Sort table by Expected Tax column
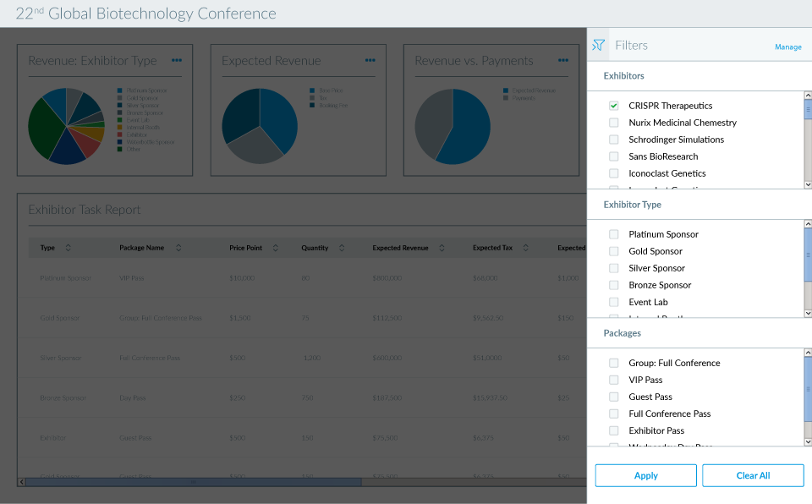 (525, 248)
